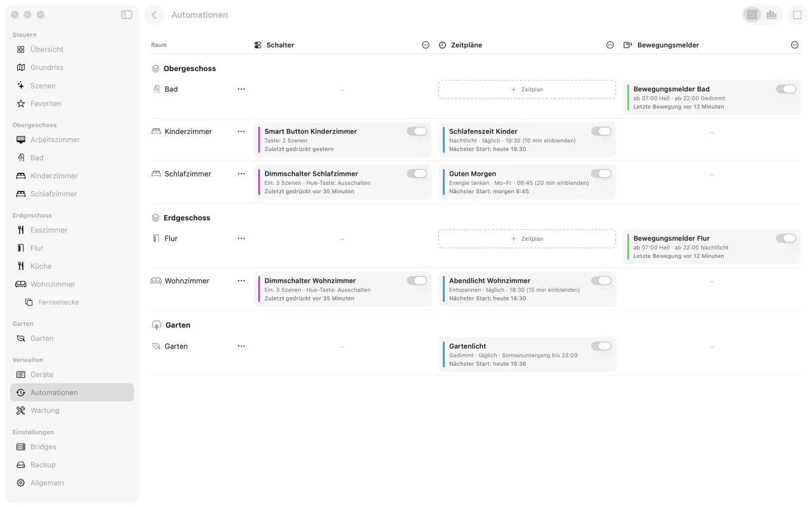This screenshot has width=812, height=508.
Task: Toggle Dimmschalter Wohnzimmer switch
Action: [417, 281]
